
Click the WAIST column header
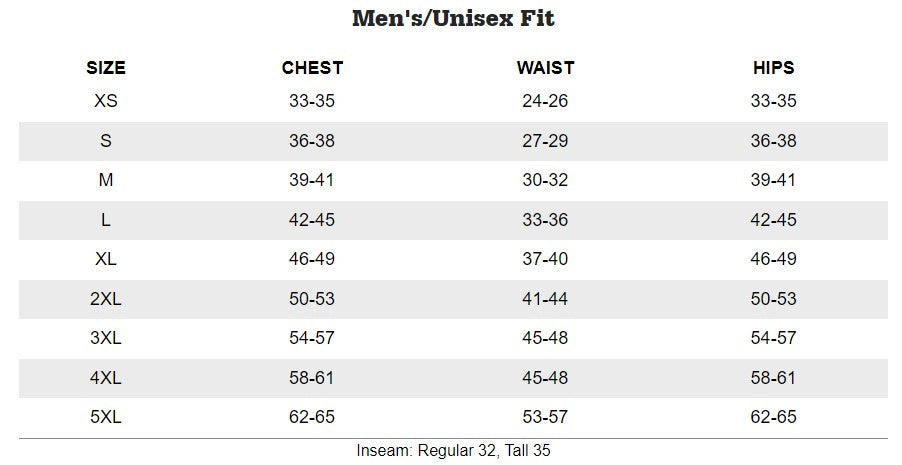point(545,68)
